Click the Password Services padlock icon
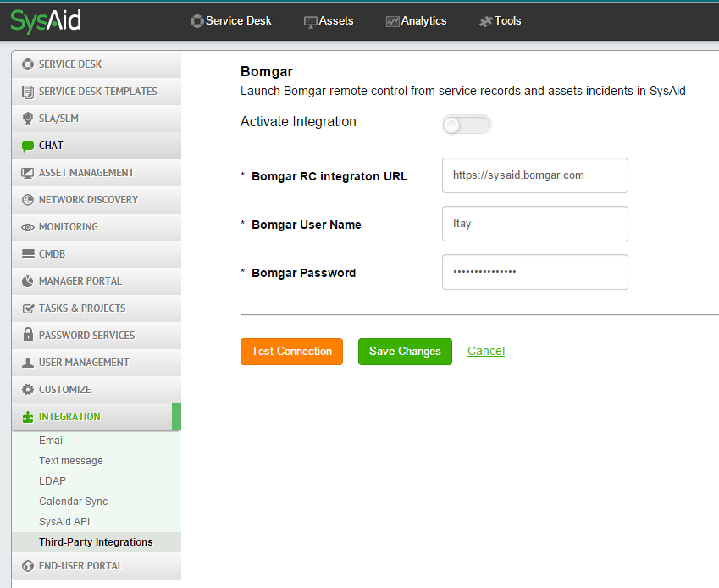Screen dimensions: 719x588 [x=28, y=335]
